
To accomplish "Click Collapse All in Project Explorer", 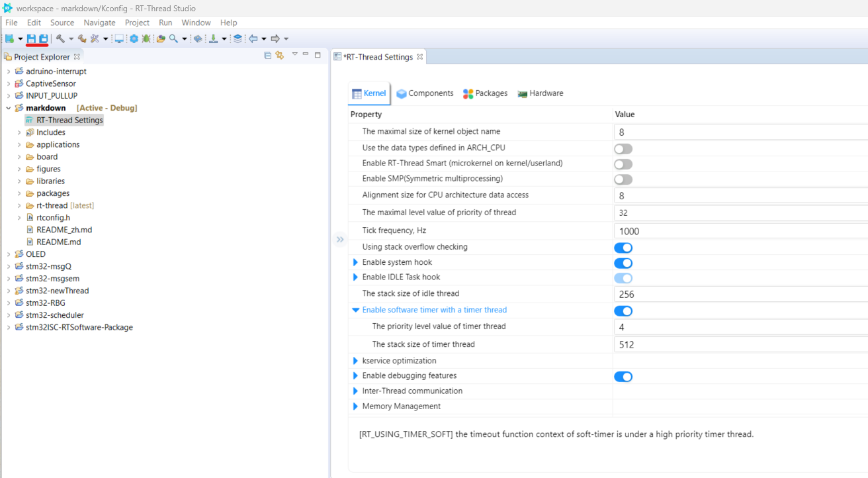I will [267, 56].
